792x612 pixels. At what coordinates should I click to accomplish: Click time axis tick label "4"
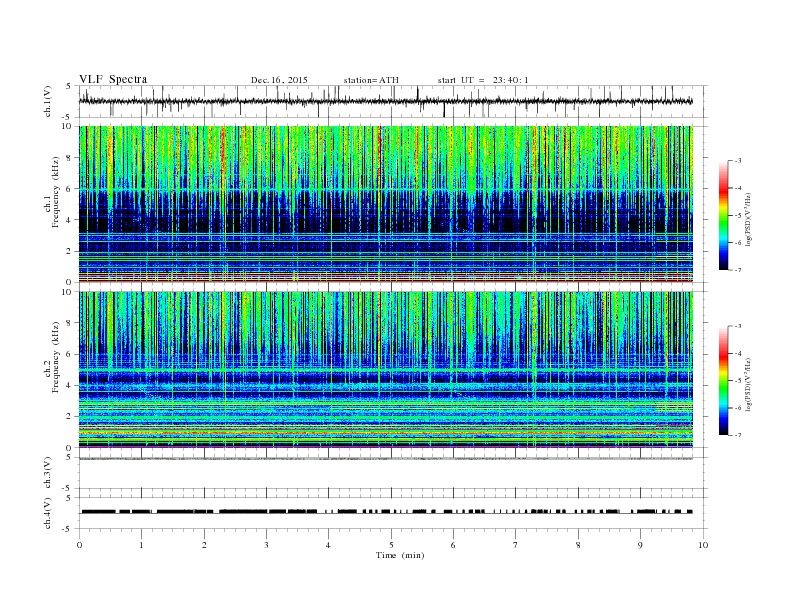point(328,545)
